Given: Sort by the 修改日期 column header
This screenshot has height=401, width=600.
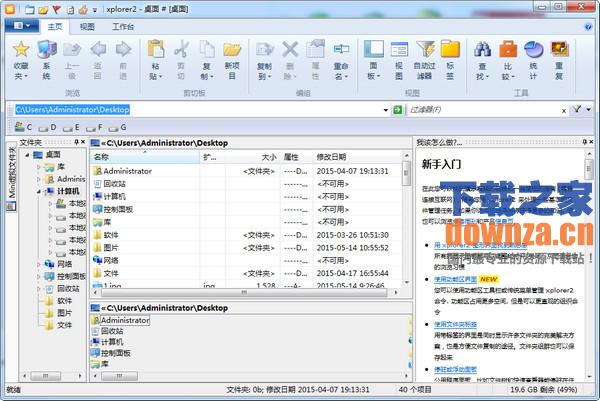Looking at the screenshot, I should coord(357,157).
